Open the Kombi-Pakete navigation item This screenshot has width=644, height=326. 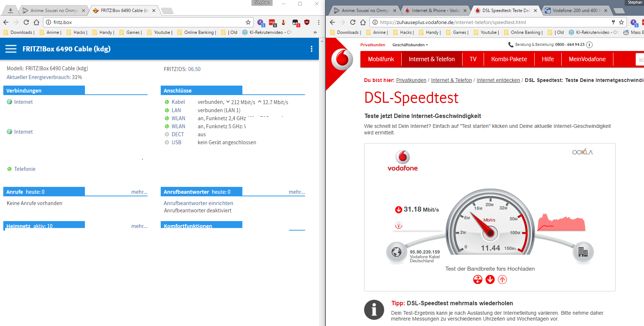509,59
